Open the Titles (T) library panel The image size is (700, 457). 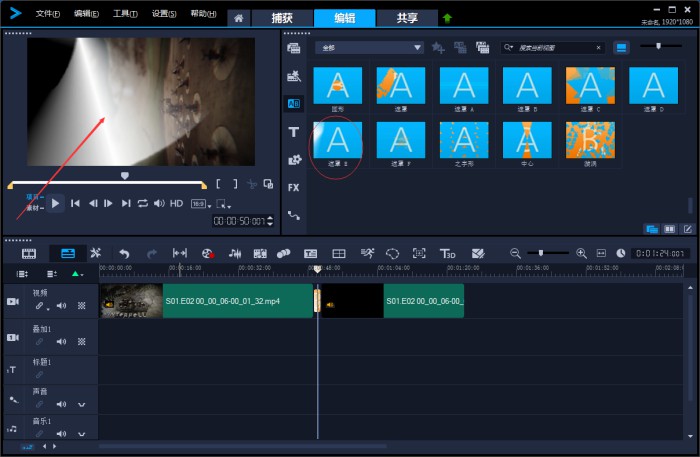(x=294, y=132)
